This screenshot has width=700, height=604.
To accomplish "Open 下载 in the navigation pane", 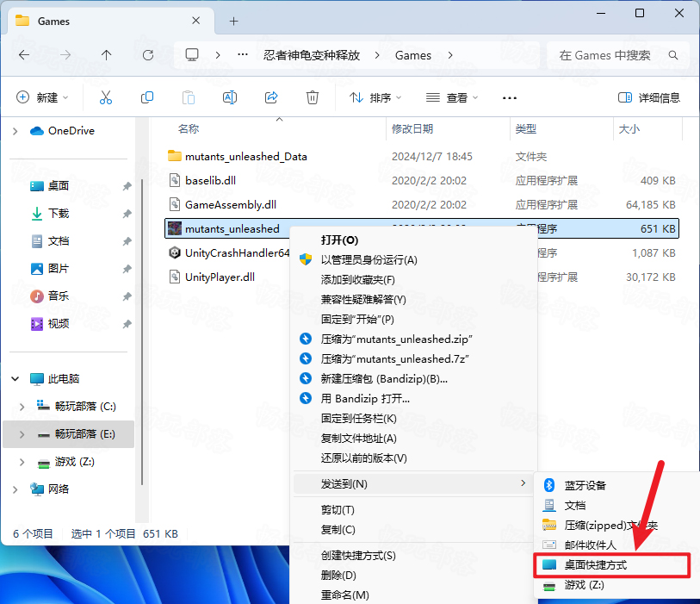I will 59,214.
